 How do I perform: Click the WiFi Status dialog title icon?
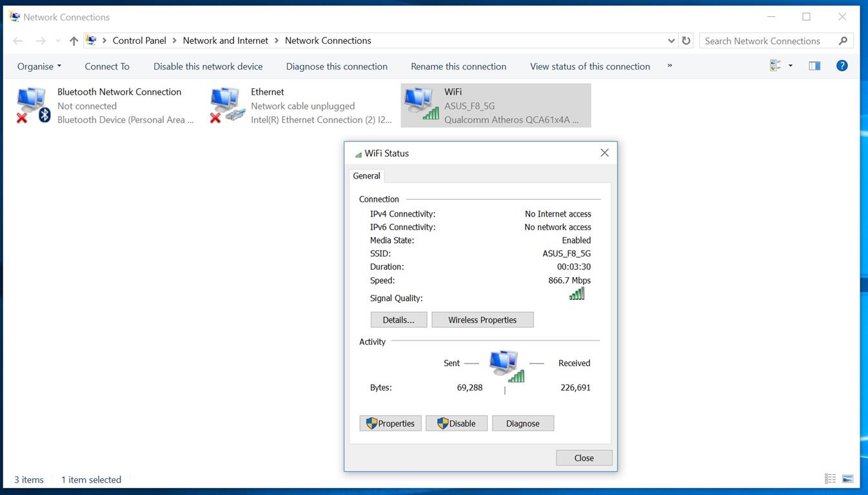358,154
